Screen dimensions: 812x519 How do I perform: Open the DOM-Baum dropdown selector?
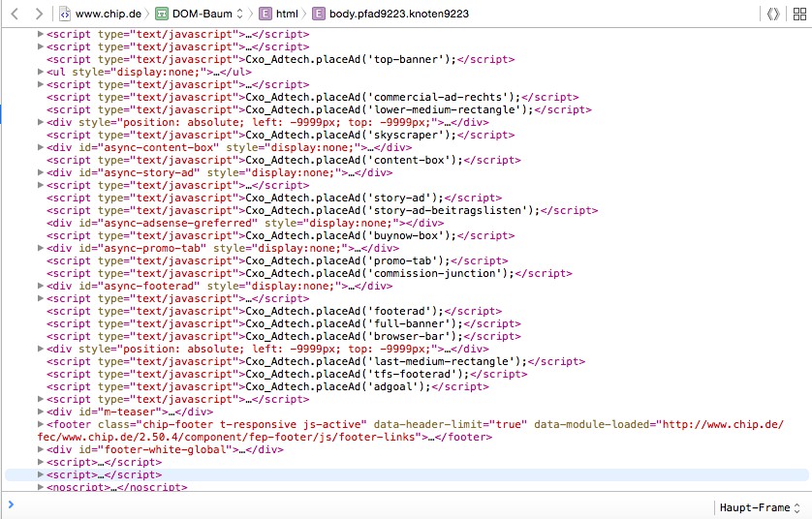pos(240,14)
